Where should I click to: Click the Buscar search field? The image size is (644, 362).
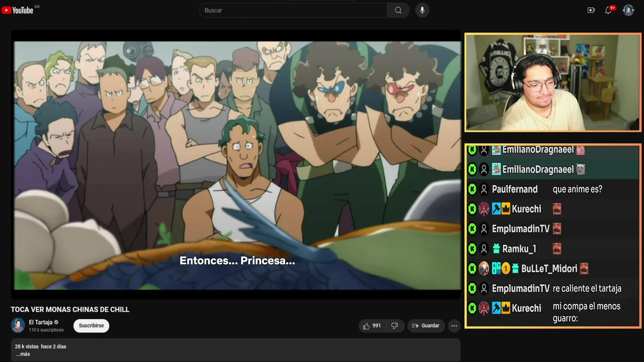point(293,10)
